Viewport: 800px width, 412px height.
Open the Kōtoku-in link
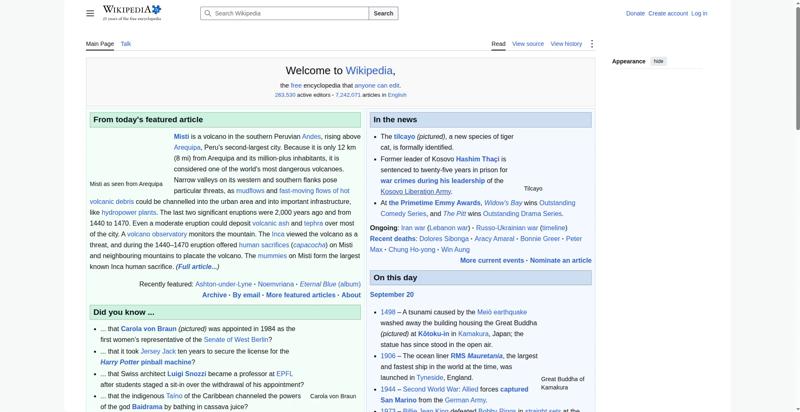click(434, 334)
